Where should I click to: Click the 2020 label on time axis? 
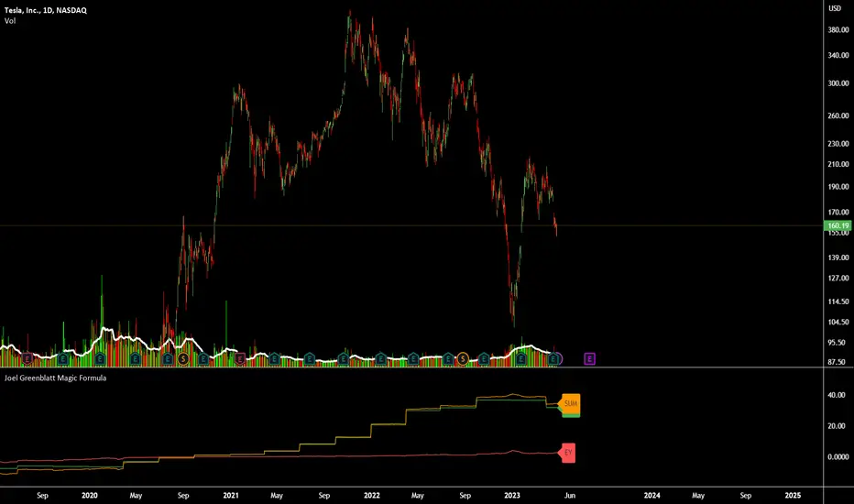89,495
